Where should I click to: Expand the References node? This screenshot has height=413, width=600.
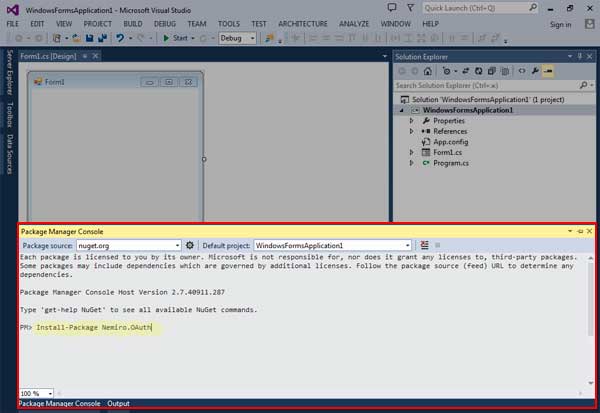tap(412, 131)
